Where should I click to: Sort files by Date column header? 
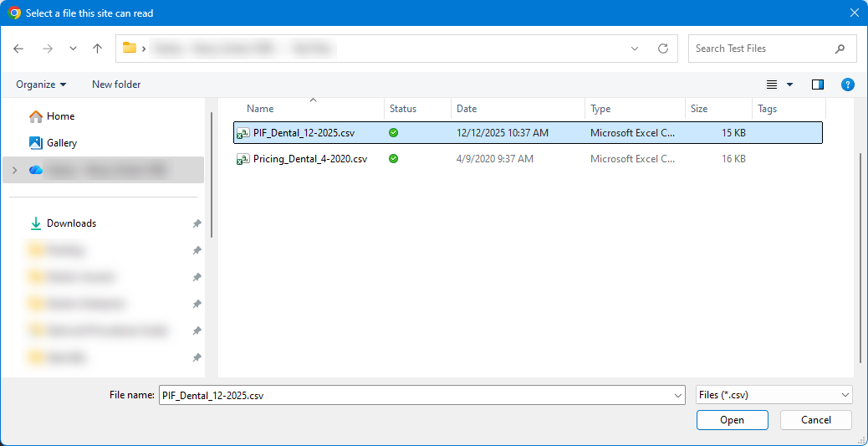(467, 109)
